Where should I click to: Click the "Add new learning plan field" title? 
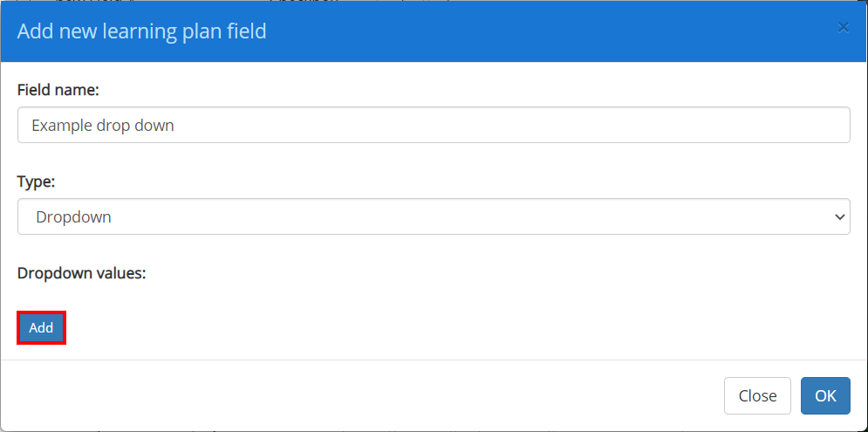[x=141, y=31]
